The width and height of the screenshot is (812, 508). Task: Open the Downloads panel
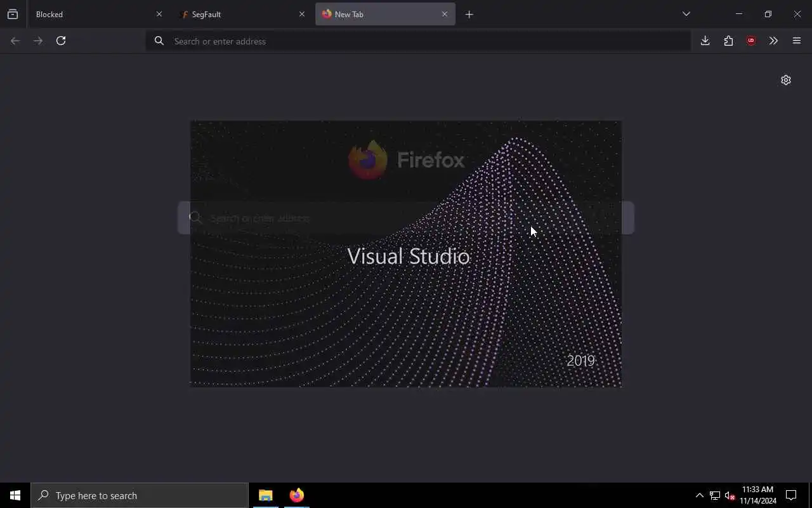coord(705,41)
